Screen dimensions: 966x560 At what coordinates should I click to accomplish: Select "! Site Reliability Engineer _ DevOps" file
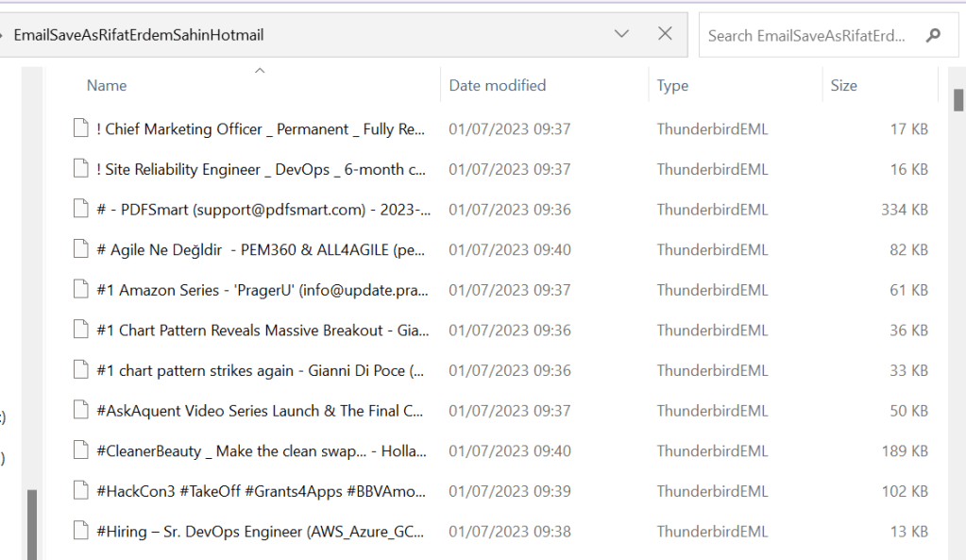click(262, 169)
